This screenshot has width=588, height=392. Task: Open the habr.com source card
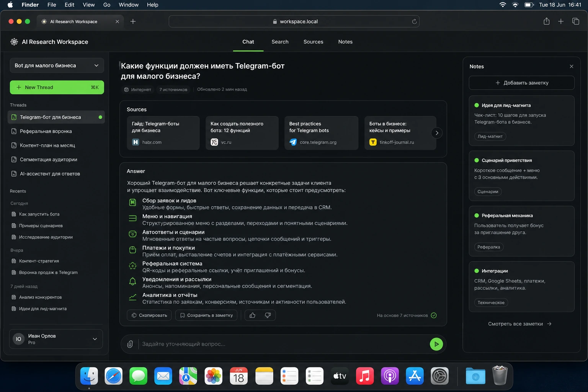[163, 133]
